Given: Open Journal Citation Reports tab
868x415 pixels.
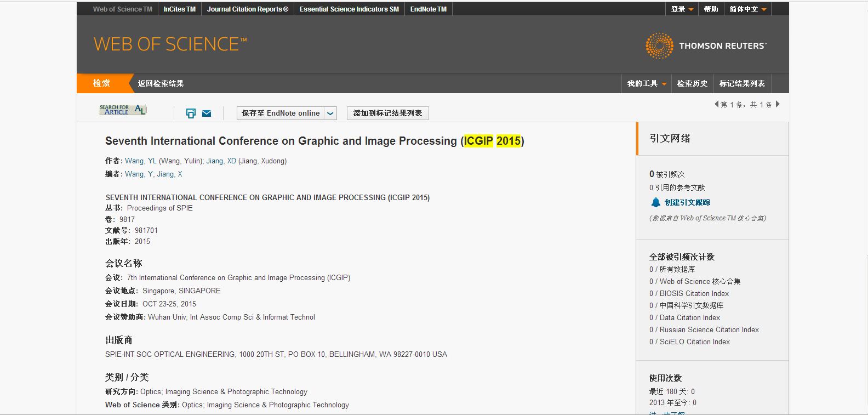Looking at the screenshot, I should 248,9.
